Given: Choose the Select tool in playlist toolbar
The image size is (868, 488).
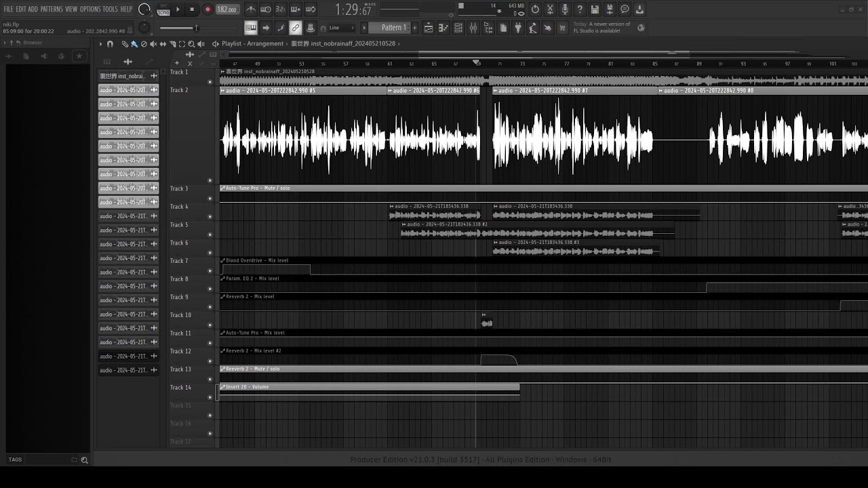Looking at the screenshot, I should [x=182, y=44].
